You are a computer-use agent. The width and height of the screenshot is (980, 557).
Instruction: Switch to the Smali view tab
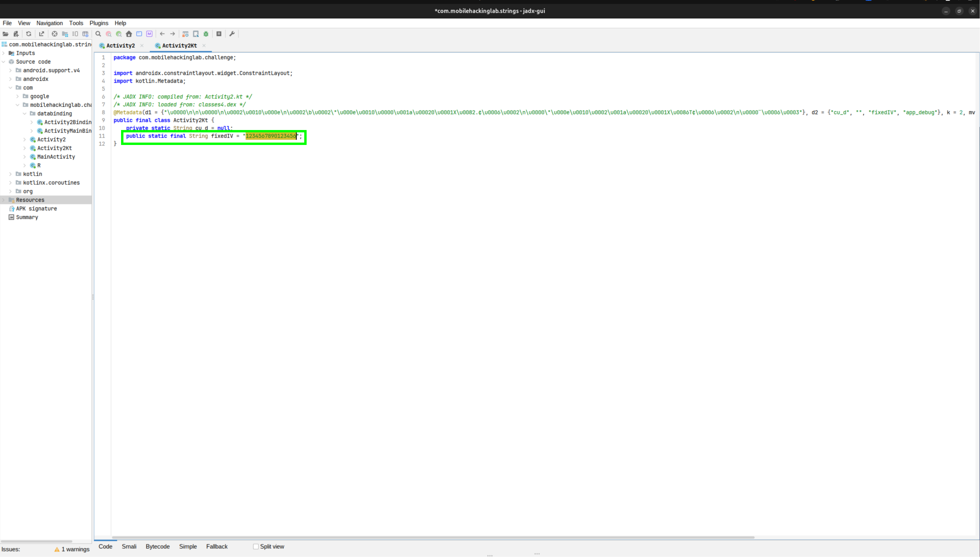tap(129, 547)
